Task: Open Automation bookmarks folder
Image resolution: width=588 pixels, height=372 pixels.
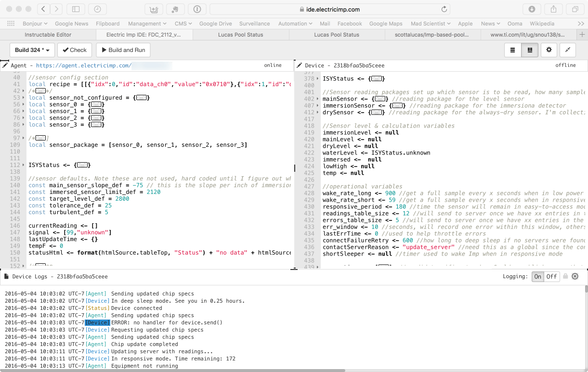Action: tap(296, 24)
